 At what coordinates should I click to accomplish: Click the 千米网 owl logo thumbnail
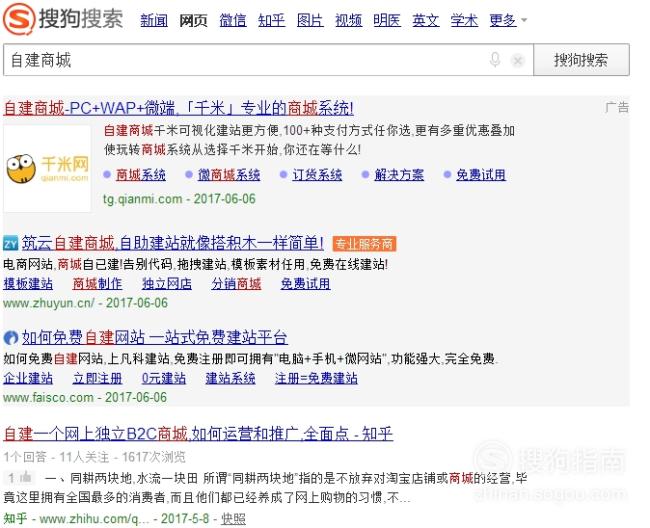coord(47,169)
